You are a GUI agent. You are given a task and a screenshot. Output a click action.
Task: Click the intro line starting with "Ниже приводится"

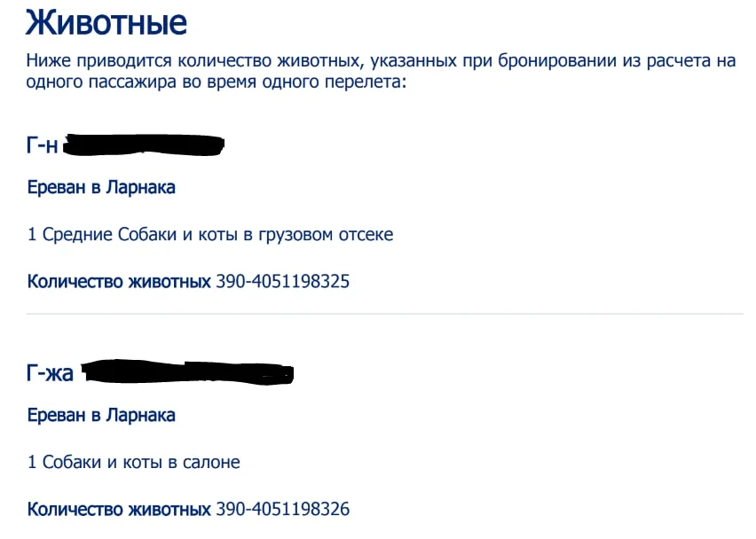pyautogui.click(x=382, y=61)
